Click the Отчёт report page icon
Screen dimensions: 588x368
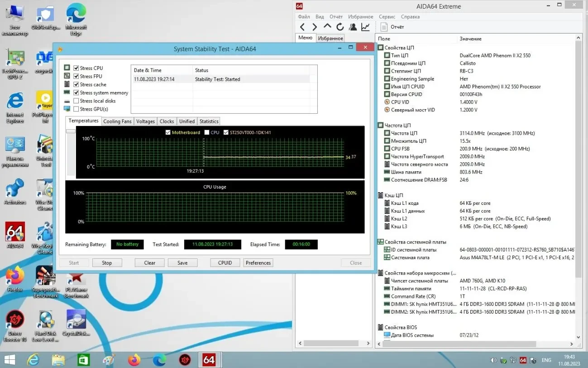click(x=384, y=27)
